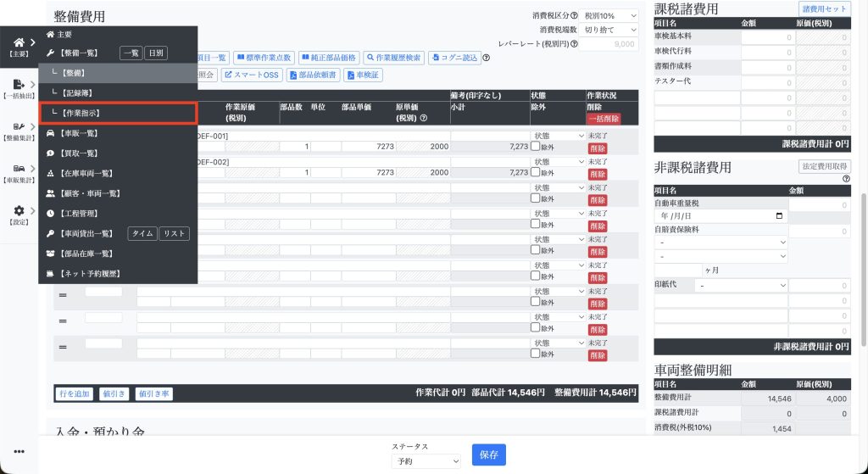Image resolution: width=868 pixels, height=474 pixels.
Task: Click the 値引き率 button
Action: pyautogui.click(x=154, y=393)
